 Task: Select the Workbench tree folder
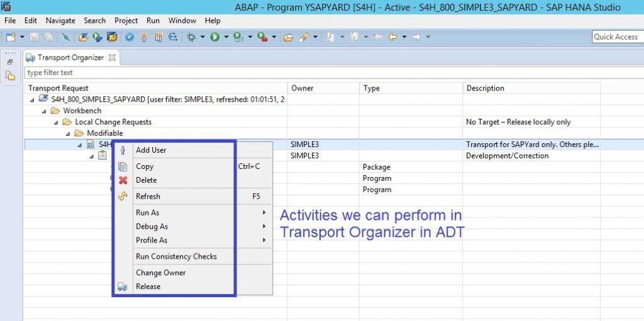point(82,111)
